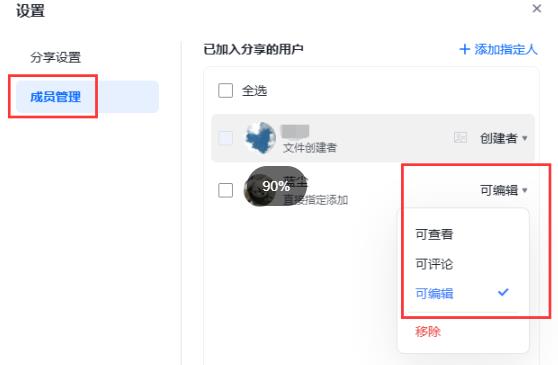Toggle the file creator's row checkbox

tap(225, 138)
